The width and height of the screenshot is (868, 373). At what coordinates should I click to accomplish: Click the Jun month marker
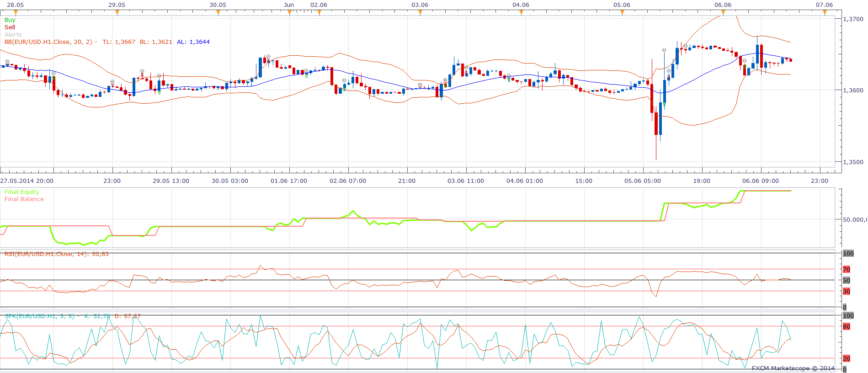click(x=289, y=13)
